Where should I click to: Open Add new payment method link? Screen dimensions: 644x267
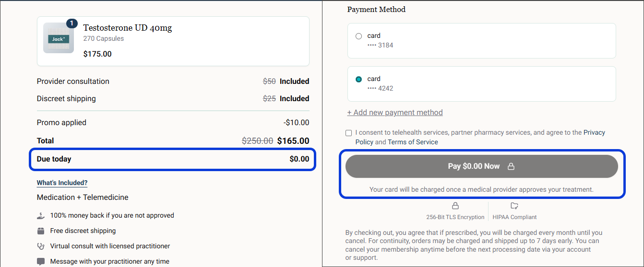click(395, 113)
